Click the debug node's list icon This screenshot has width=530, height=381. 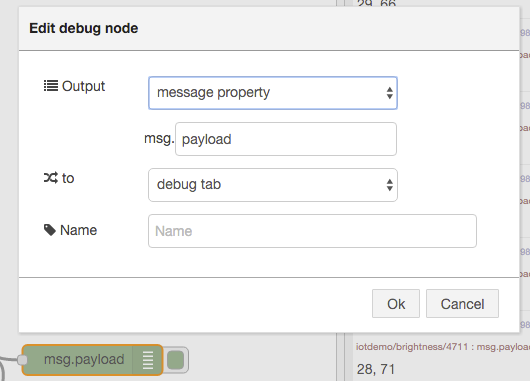[x=148, y=360]
